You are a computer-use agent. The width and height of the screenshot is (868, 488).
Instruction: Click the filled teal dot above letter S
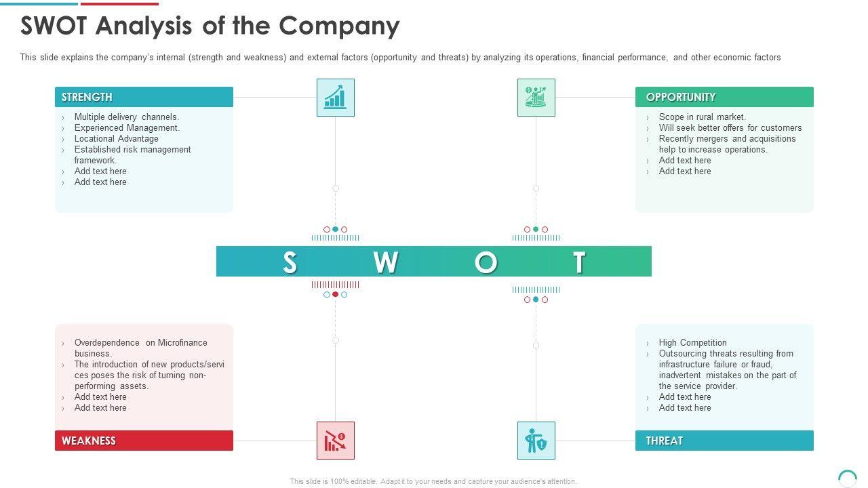pos(336,230)
